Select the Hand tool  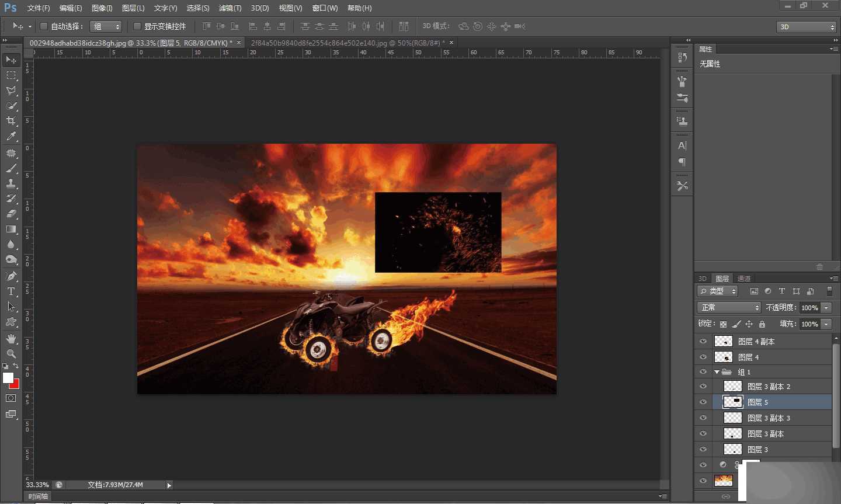[x=11, y=339]
